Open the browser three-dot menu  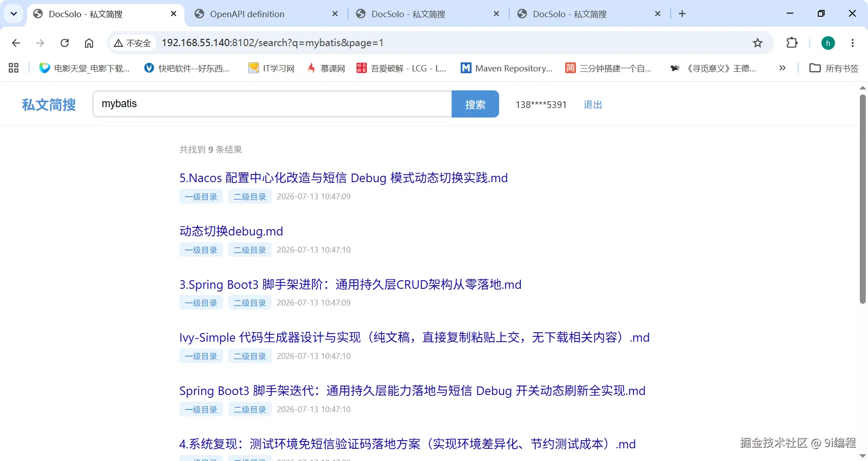853,43
